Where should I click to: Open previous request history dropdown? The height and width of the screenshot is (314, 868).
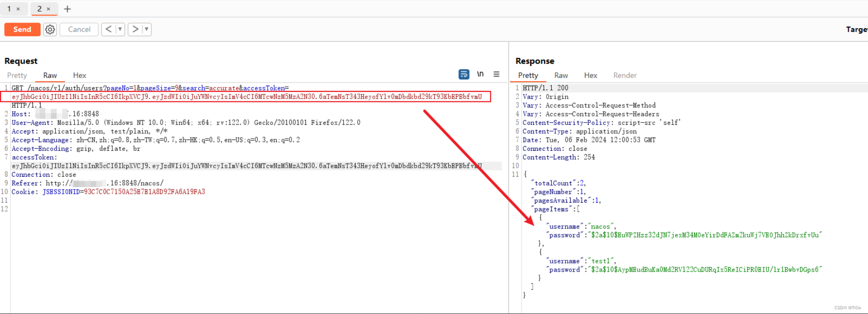click(x=120, y=29)
